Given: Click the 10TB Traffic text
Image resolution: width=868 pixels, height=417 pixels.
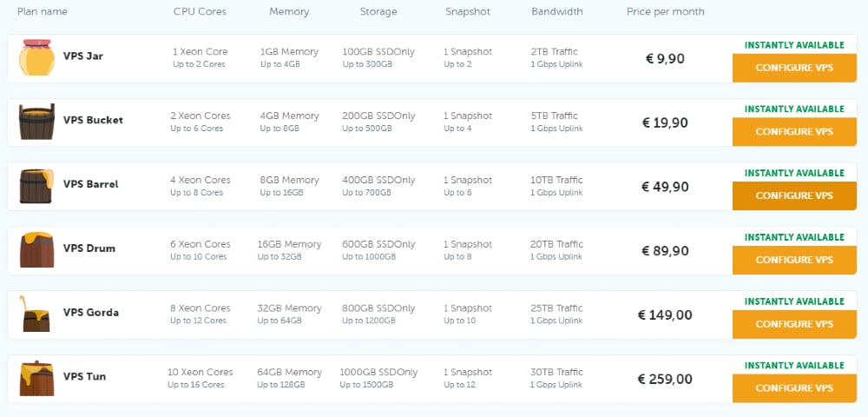Looking at the screenshot, I should pyautogui.click(x=556, y=180).
